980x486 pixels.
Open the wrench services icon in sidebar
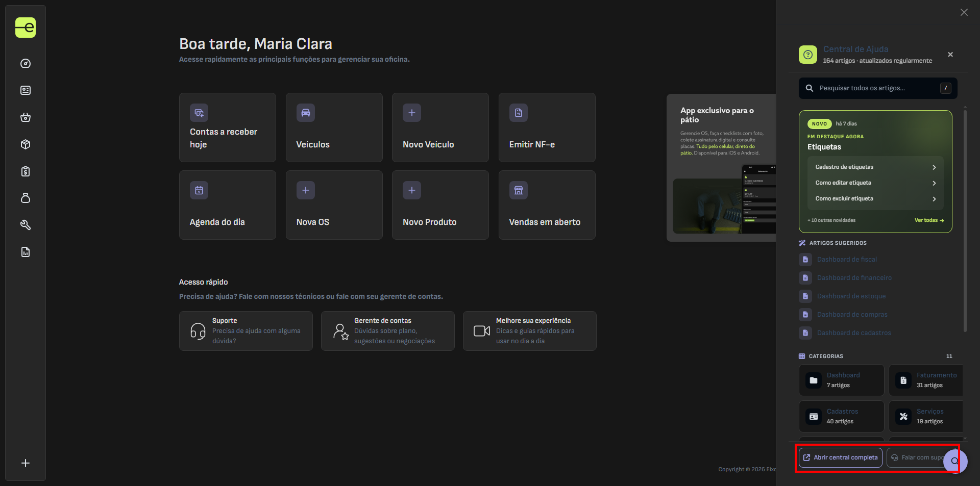(x=26, y=225)
